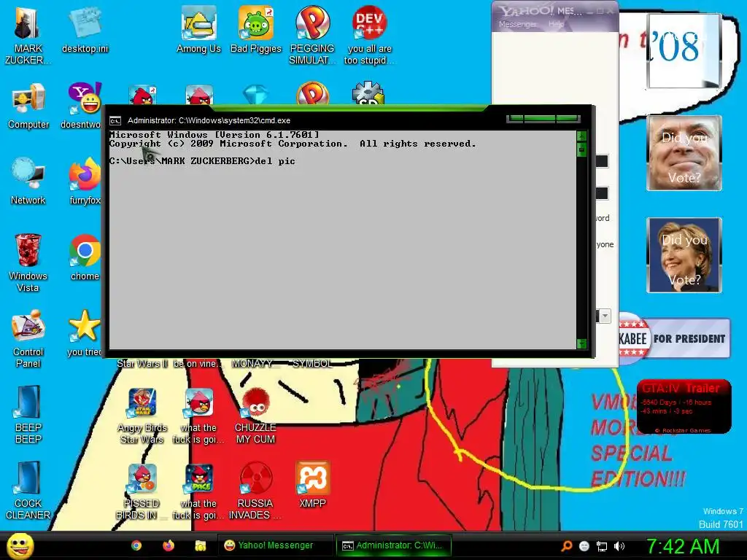Click the cmd scrollbar down arrow
This screenshot has height=560, width=747.
click(x=581, y=343)
